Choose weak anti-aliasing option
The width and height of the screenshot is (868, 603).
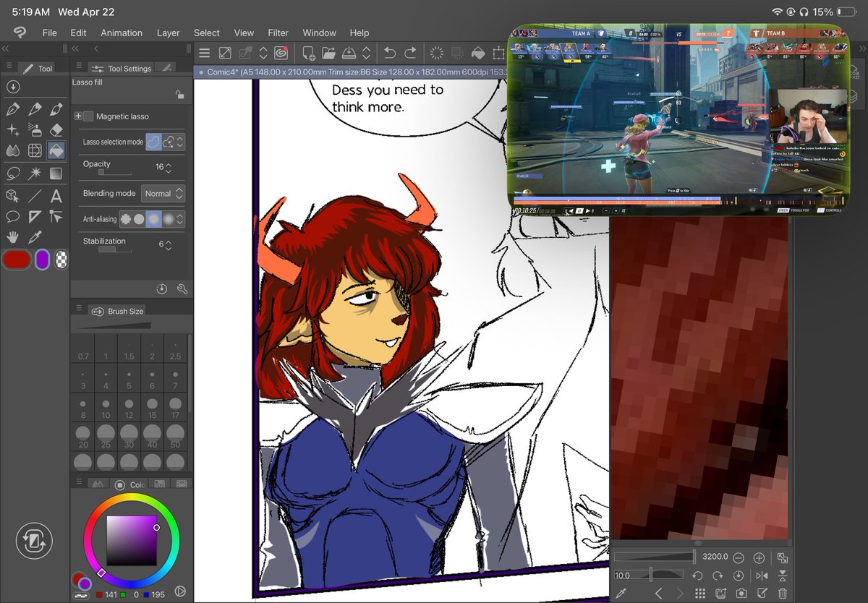tap(139, 218)
